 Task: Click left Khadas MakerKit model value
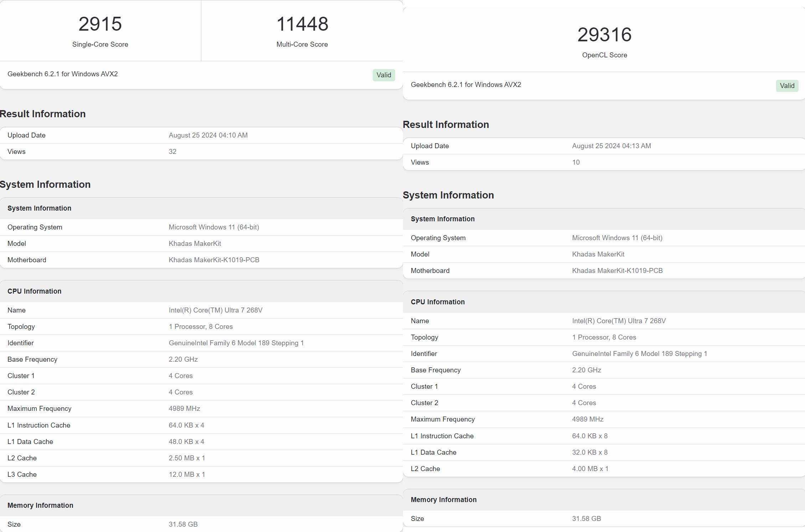tap(195, 243)
